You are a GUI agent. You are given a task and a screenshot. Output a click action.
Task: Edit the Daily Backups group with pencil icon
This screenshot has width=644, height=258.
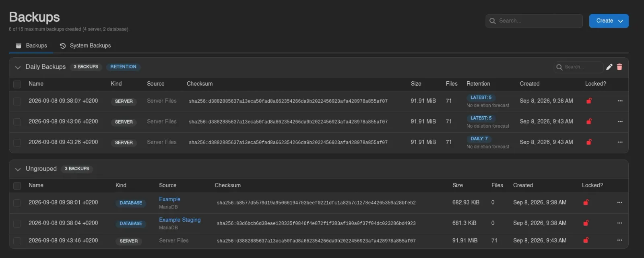pyautogui.click(x=609, y=67)
